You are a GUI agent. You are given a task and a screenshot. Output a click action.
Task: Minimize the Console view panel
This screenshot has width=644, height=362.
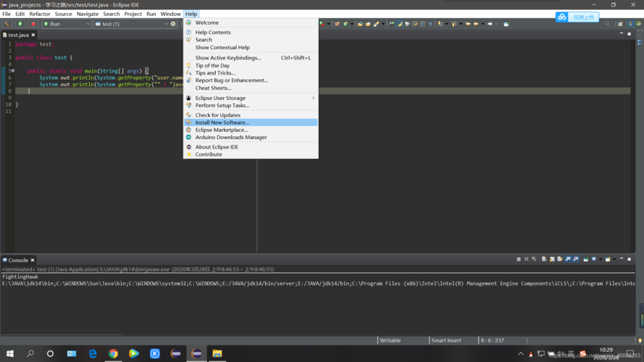click(622, 258)
